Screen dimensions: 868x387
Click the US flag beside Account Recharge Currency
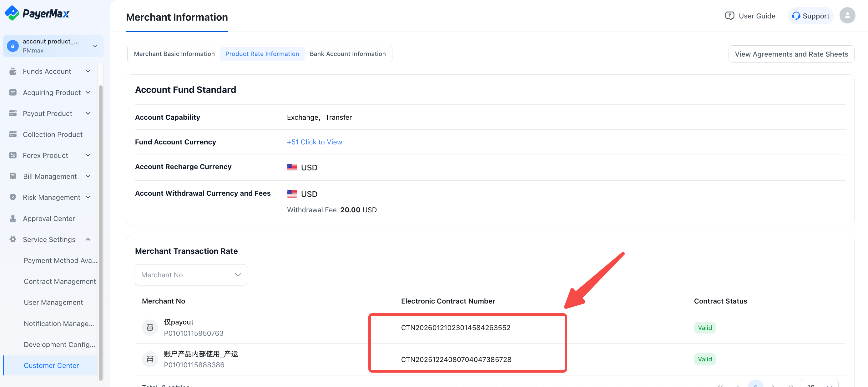point(292,167)
